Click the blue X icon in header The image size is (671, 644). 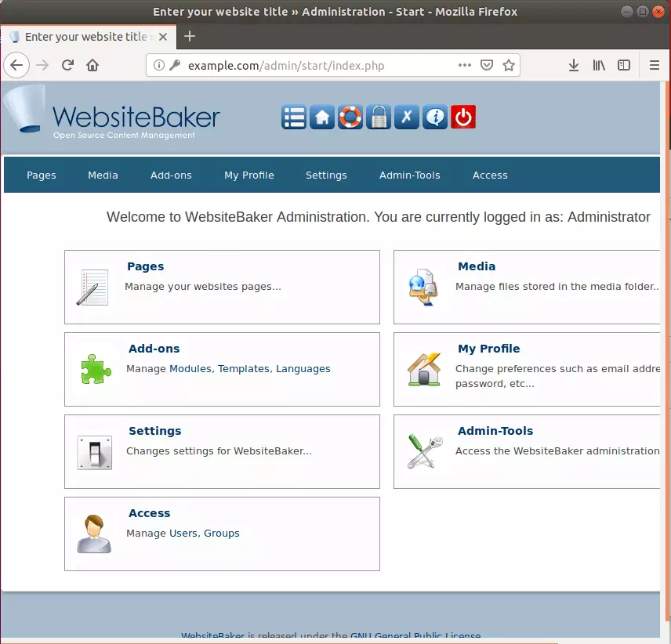pyautogui.click(x=407, y=118)
